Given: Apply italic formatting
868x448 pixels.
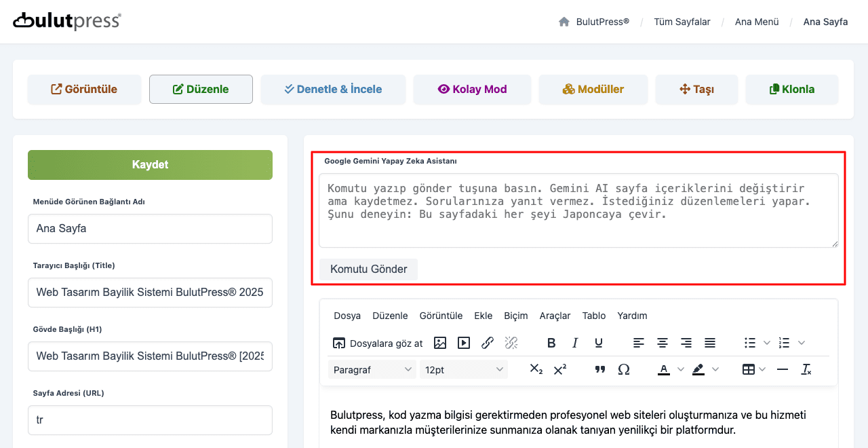Looking at the screenshot, I should [574, 343].
